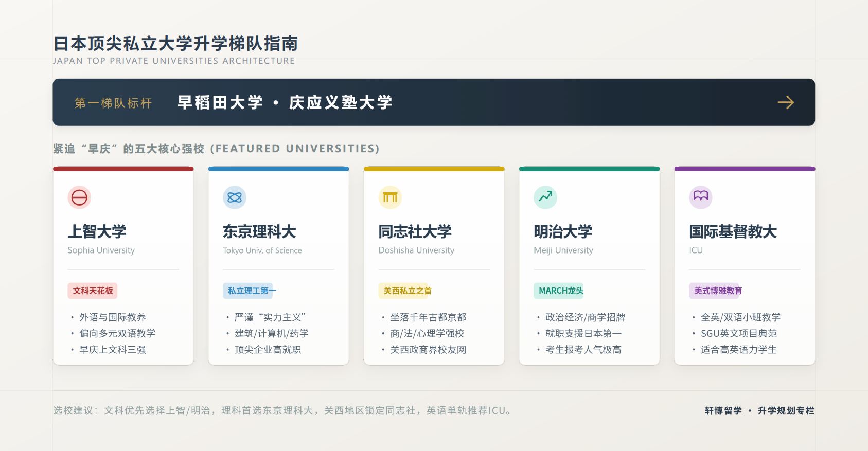Click the Tokyo Univ. of Science subtitle
Image resolution: width=868 pixels, height=451 pixels.
[262, 250]
